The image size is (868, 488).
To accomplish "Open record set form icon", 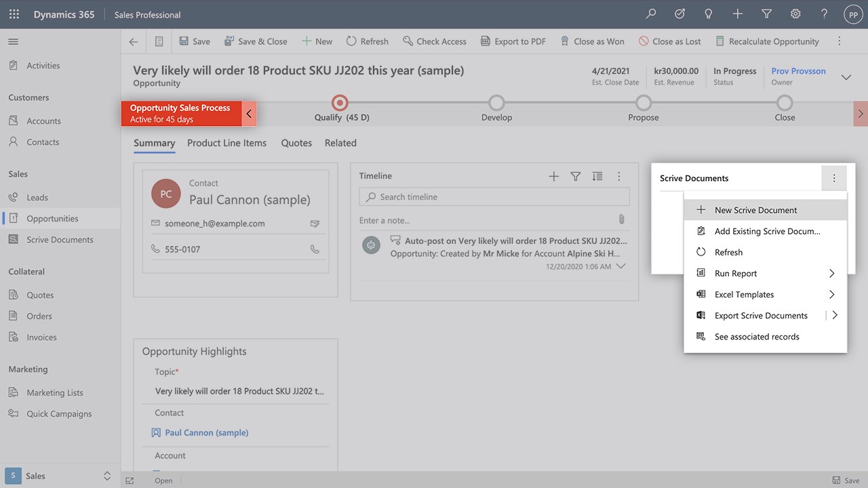I will point(159,41).
